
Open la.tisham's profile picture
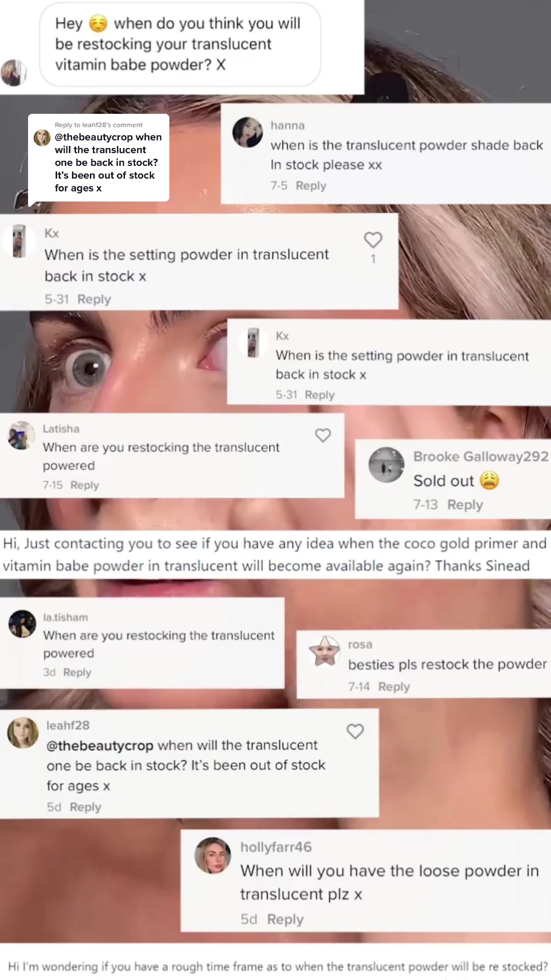click(22, 624)
